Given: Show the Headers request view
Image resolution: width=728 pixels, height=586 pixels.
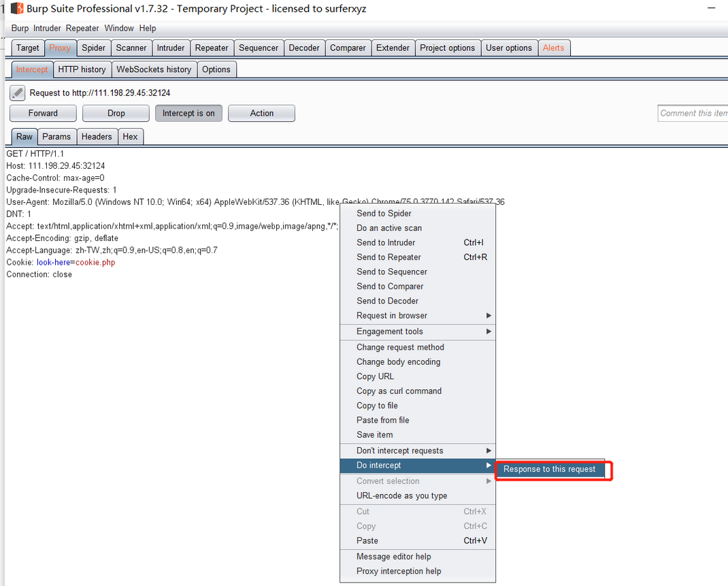Looking at the screenshot, I should point(97,137).
